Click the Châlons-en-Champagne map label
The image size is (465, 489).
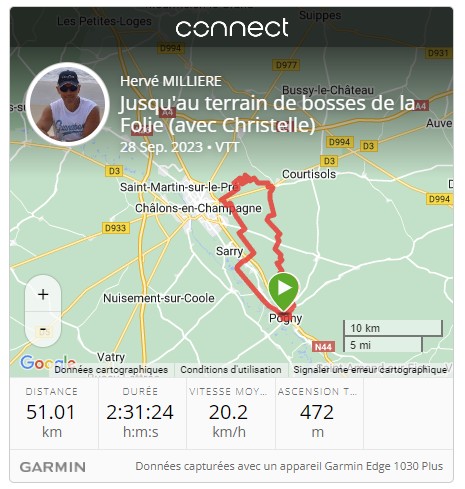[x=198, y=208]
